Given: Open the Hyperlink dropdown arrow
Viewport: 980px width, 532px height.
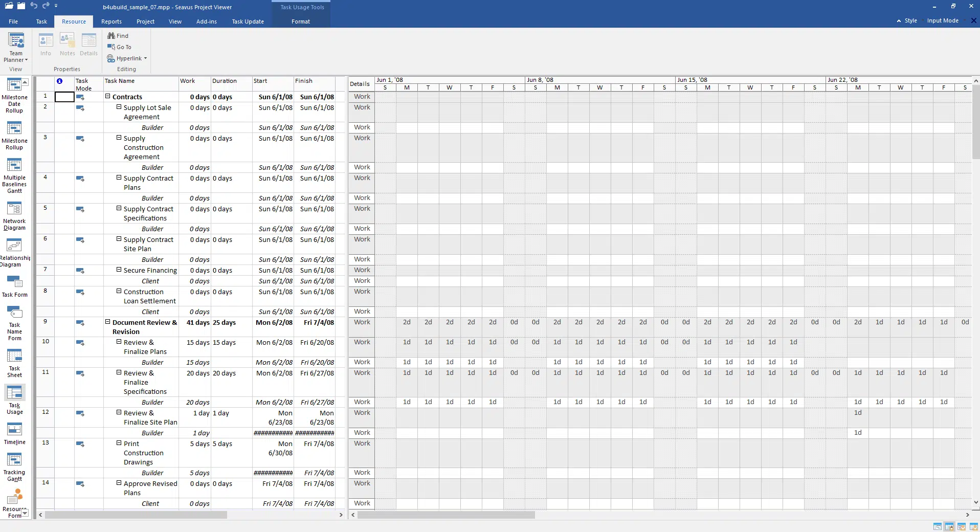Looking at the screenshot, I should pos(145,58).
